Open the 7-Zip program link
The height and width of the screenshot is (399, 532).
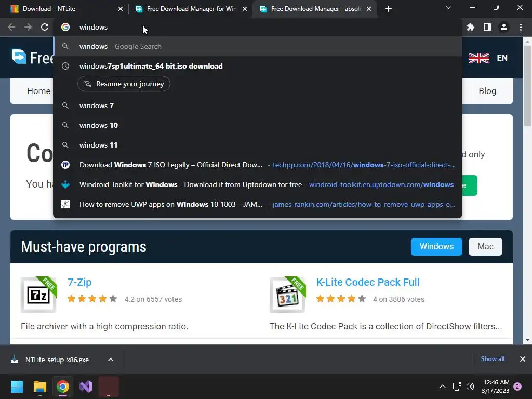[x=79, y=282]
